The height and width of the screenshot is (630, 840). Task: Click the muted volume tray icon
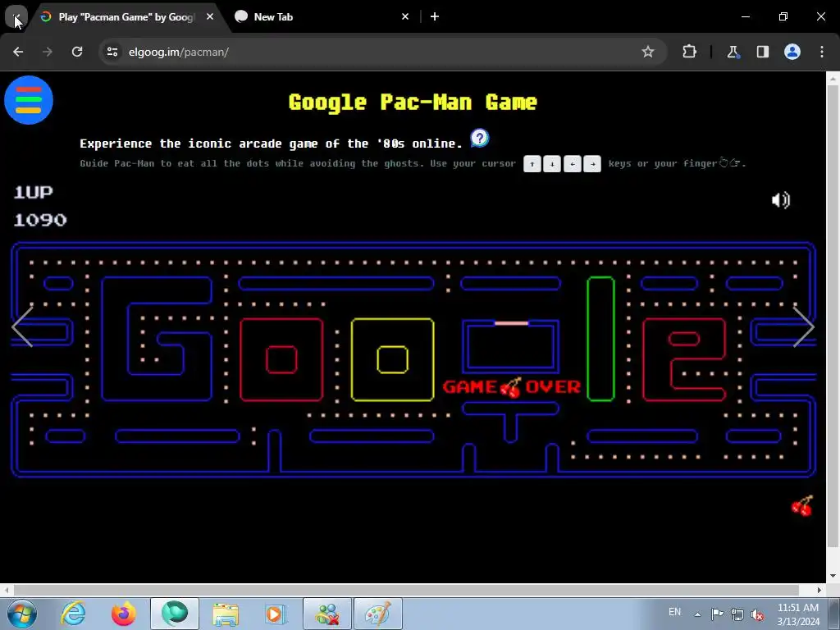[x=757, y=614]
